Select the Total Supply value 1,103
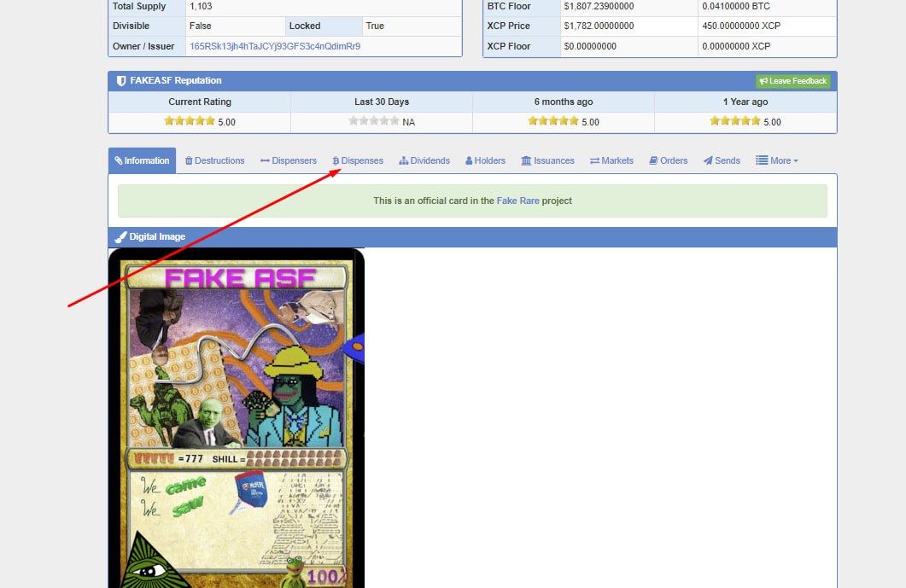Screen dimensions: 906x588 [x=201, y=6]
